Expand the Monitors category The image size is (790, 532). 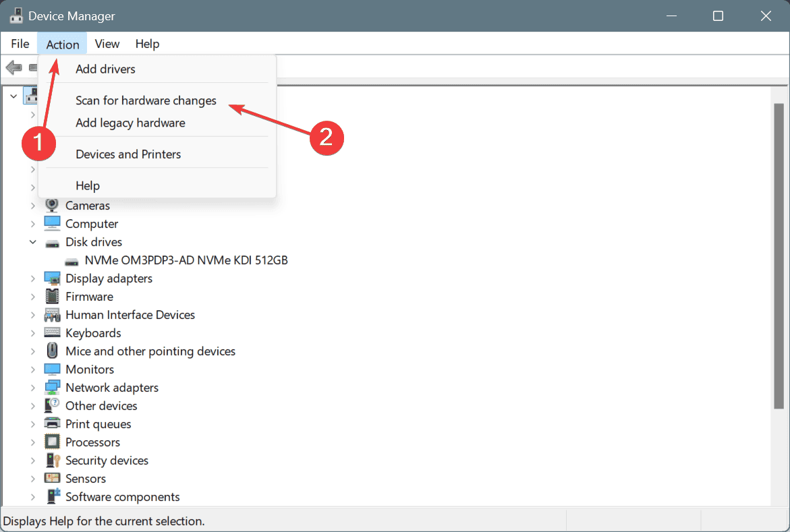click(x=33, y=370)
